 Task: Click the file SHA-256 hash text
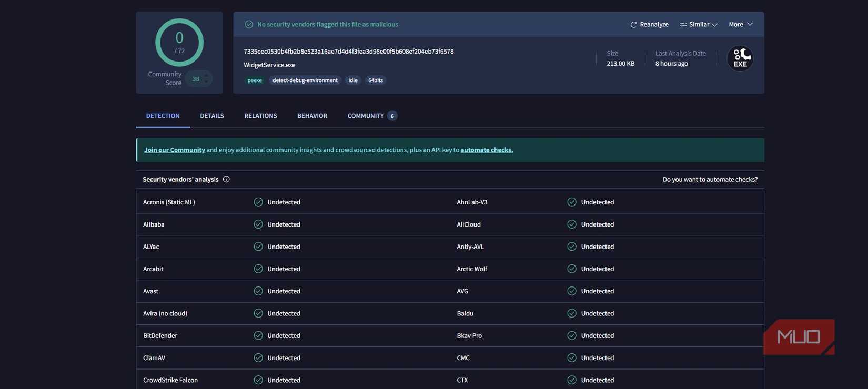(x=349, y=52)
